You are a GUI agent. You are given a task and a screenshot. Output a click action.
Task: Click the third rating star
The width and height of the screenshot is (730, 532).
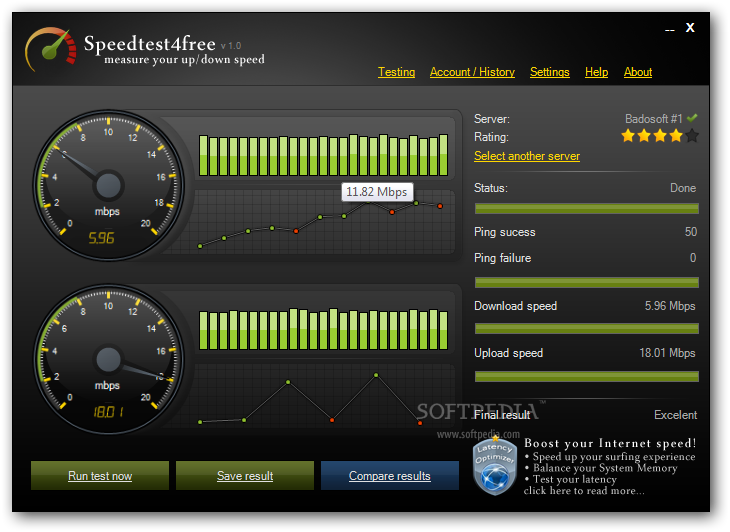660,136
